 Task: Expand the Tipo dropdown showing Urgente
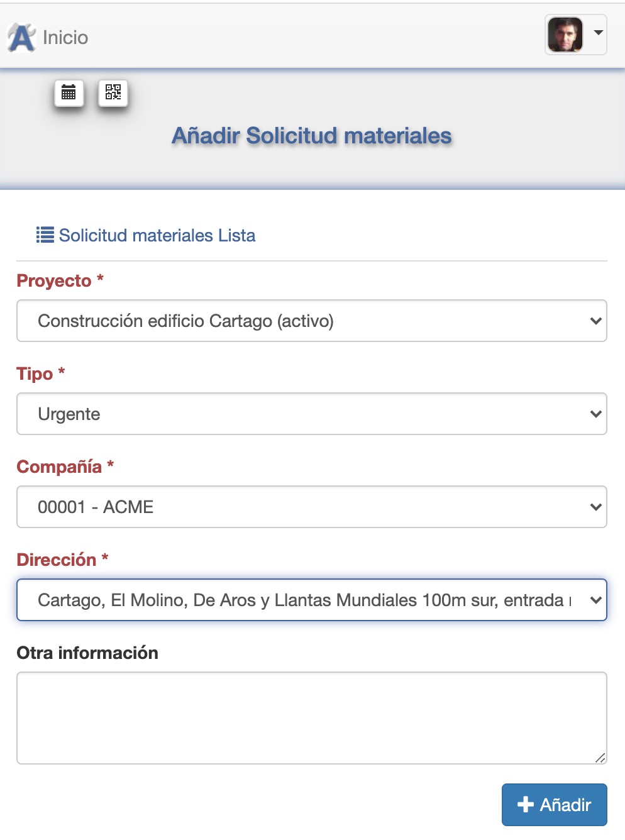click(x=311, y=414)
